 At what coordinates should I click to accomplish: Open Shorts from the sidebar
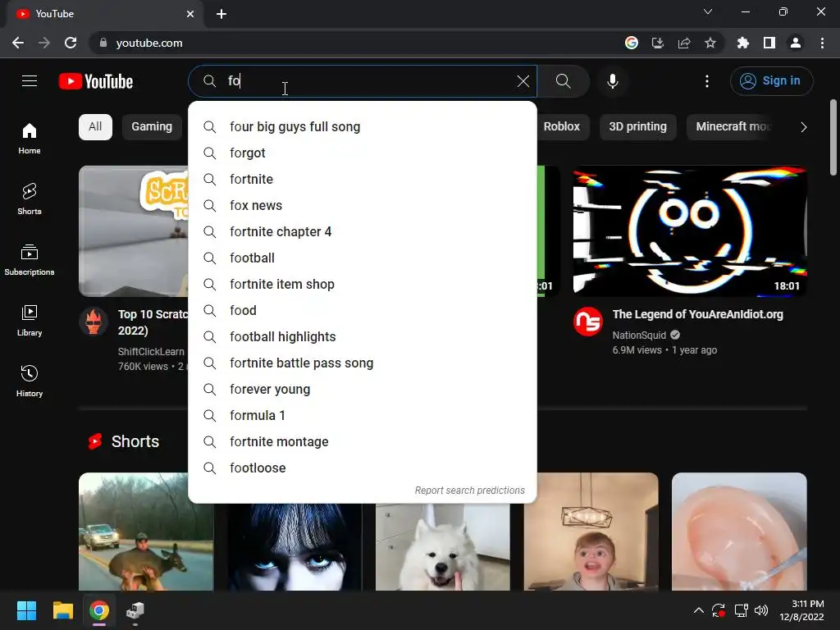click(30, 199)
